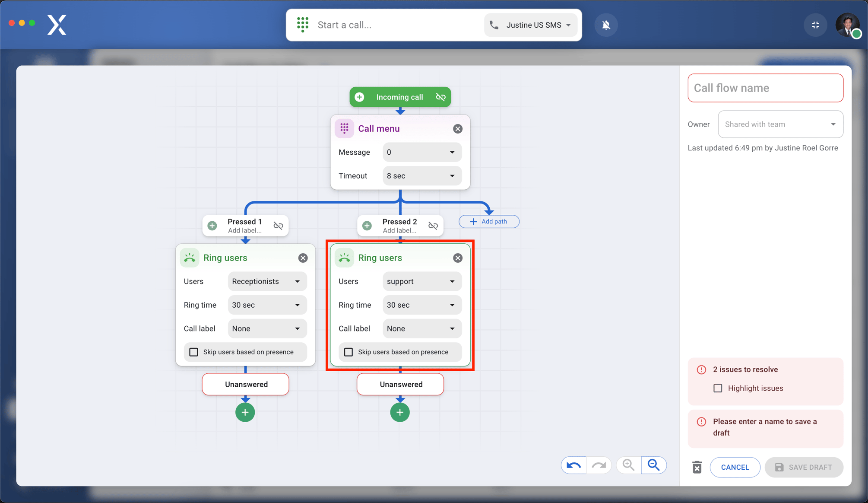The image size is (868, 503).
Task: Open the user profile avatar
Action: coord(848,25)
